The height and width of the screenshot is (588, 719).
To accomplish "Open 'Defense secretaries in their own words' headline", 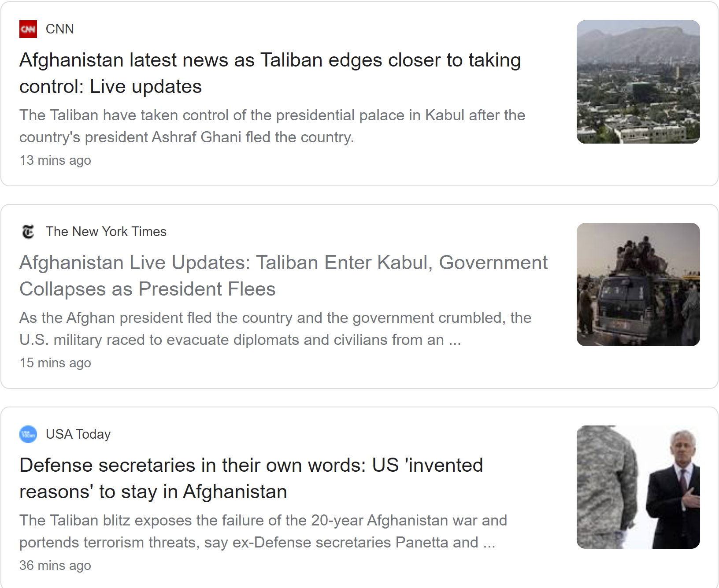I will pyautogui.click(x=251, y=478).
